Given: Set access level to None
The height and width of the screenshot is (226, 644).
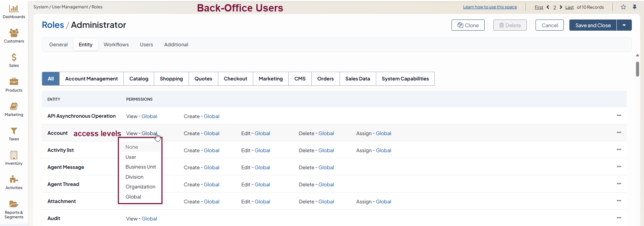Looking at the screenshot, I should click(x=132, y=147).
